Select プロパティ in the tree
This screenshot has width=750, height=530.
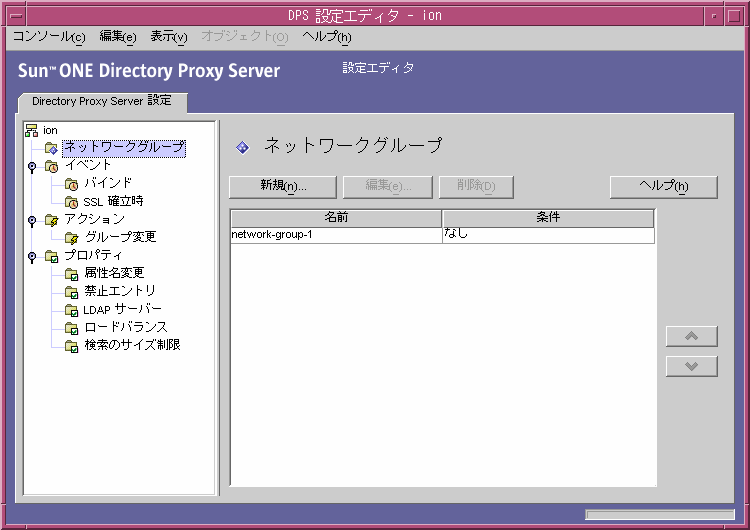93,255
